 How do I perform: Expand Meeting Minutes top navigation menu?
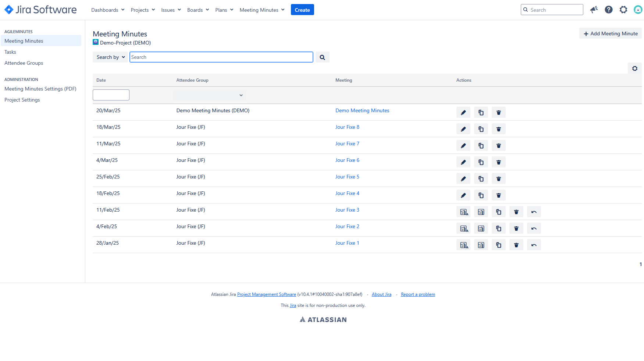pyautogui.click(x=262, y=10)
